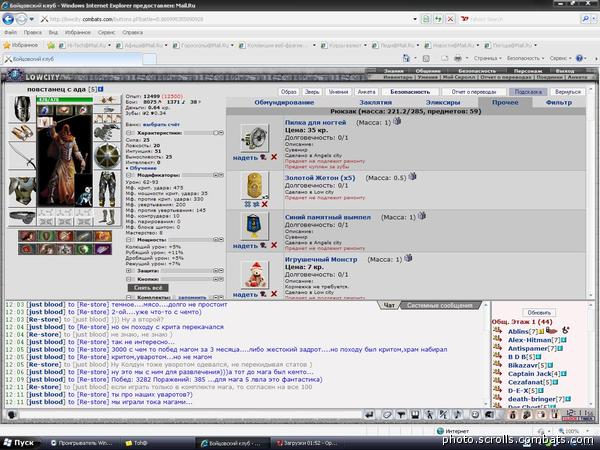Open the Обучение link
The height and width of the screenshot is (450, 600).
[x=143, y=168]
